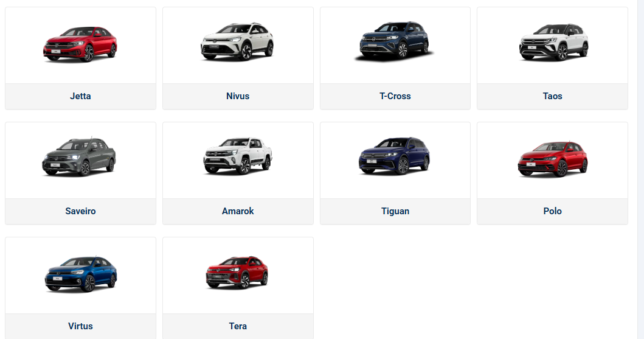644x339 pixels.
Task: Open the Jetta model label
Action: [x=80, y=96]
